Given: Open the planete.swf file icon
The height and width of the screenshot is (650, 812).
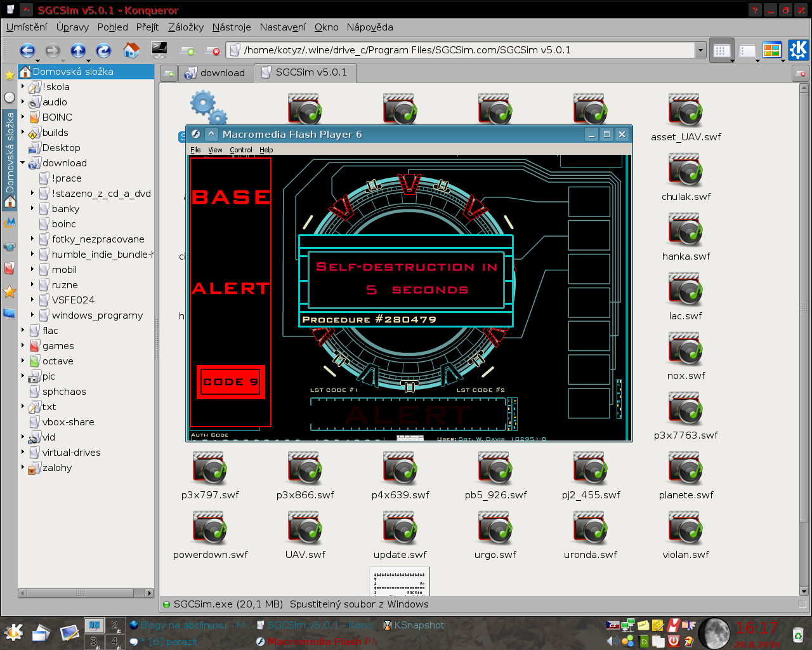Looking at the screenshot, I should tap(686, 469).
